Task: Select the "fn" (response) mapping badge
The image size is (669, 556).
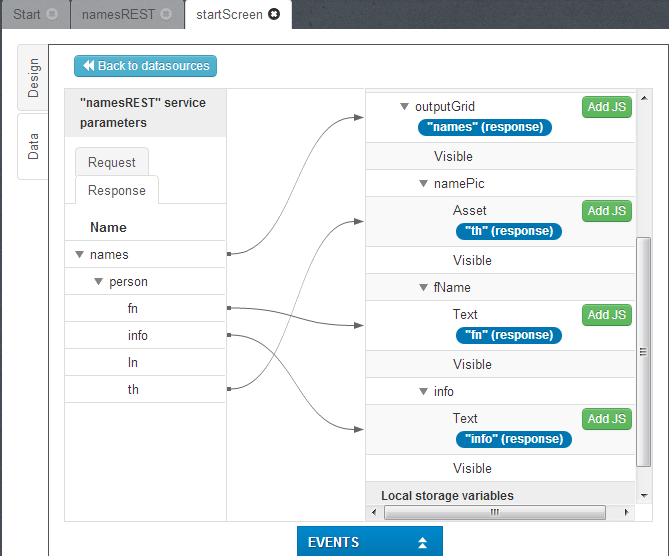Action: [508, 335]
